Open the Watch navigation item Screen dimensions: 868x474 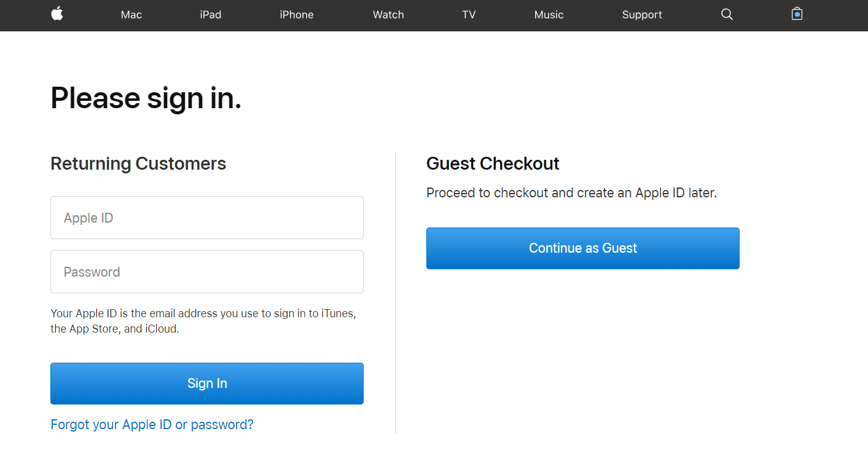pos(388,15)
